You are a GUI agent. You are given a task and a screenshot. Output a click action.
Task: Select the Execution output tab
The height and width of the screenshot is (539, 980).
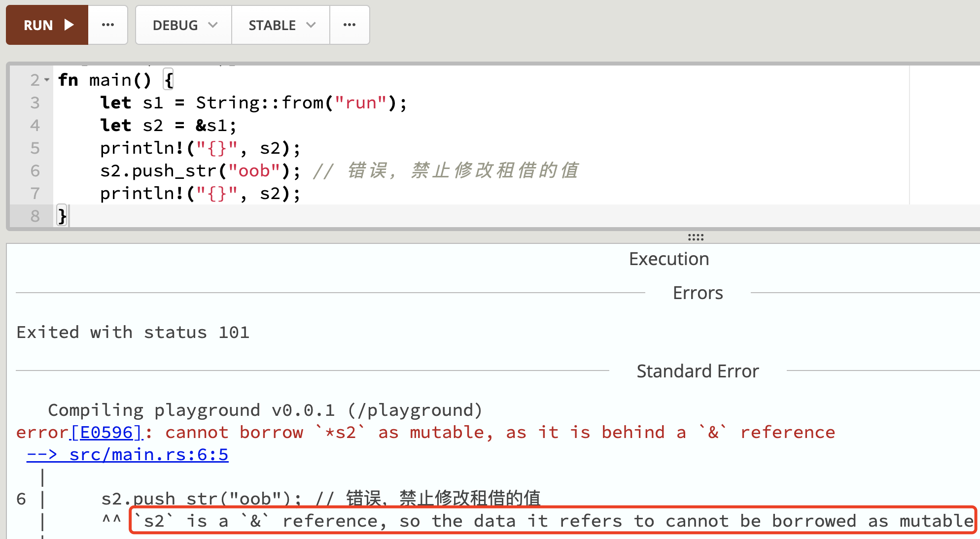click(x=668, y=259)
